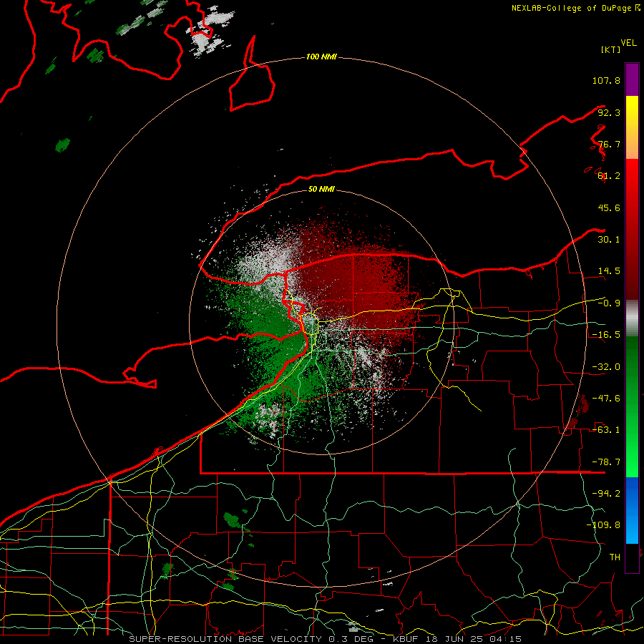The image size is (644, 644).
Task: Select the 100 NMI range ring label
Action: tap(321, 57)
